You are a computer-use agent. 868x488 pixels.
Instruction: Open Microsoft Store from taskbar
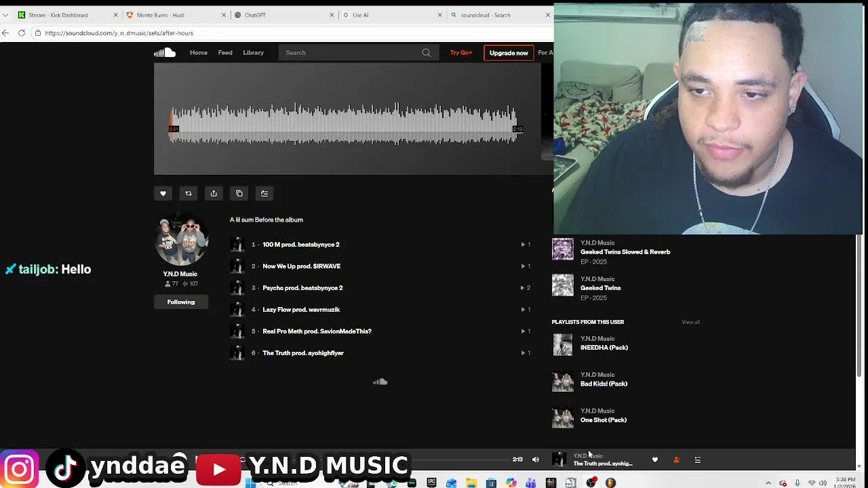[491, 483]
